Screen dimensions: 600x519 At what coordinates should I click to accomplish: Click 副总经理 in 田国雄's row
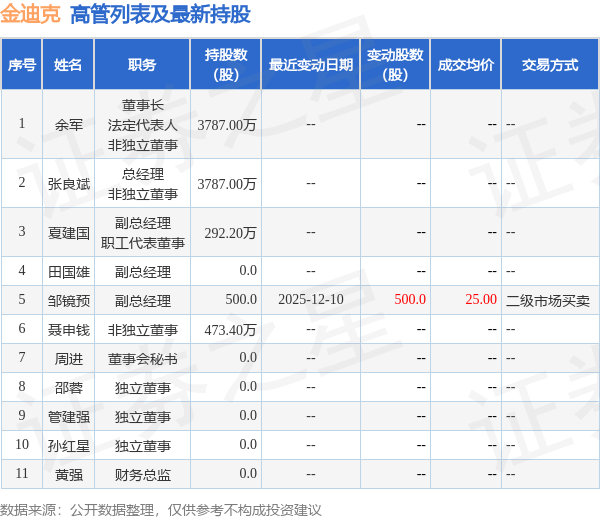pyautogui.click(x=143, y=272)
